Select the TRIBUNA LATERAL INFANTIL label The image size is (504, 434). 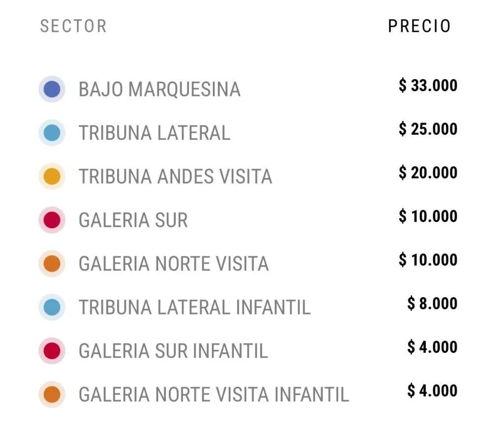[x=195, y=308]
